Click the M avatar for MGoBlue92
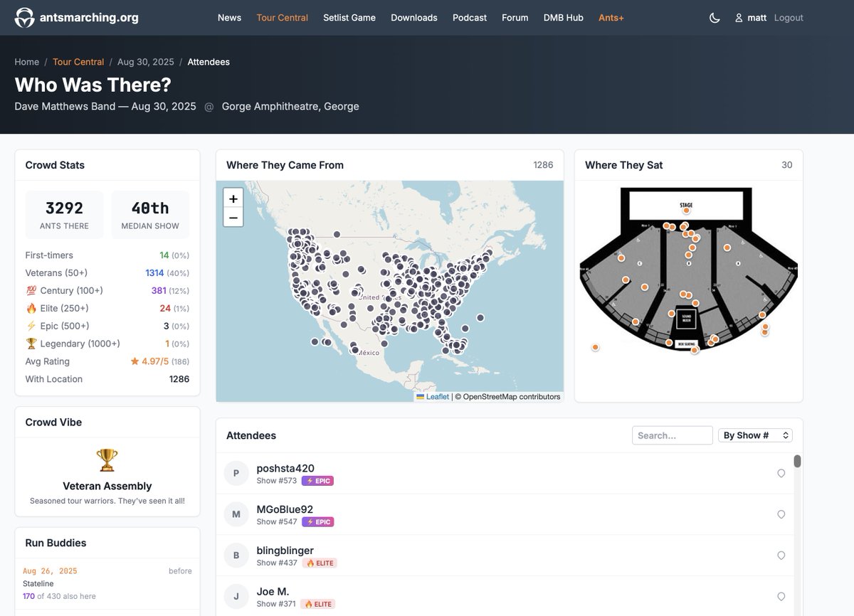This screenshot has height=616, width=854. click(x=236, y=514)
